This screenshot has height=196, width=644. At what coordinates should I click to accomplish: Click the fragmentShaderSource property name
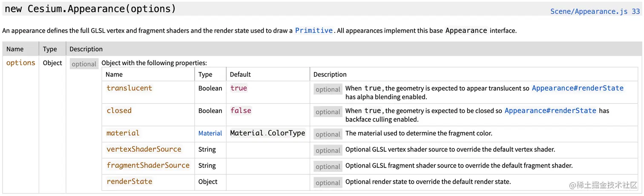point(148,166)
